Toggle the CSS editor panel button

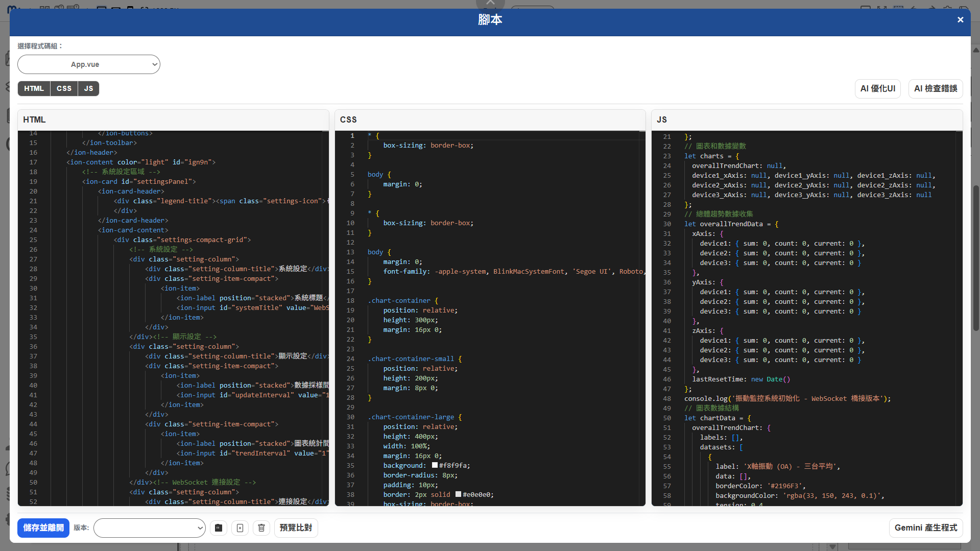(x=64, y=88)
